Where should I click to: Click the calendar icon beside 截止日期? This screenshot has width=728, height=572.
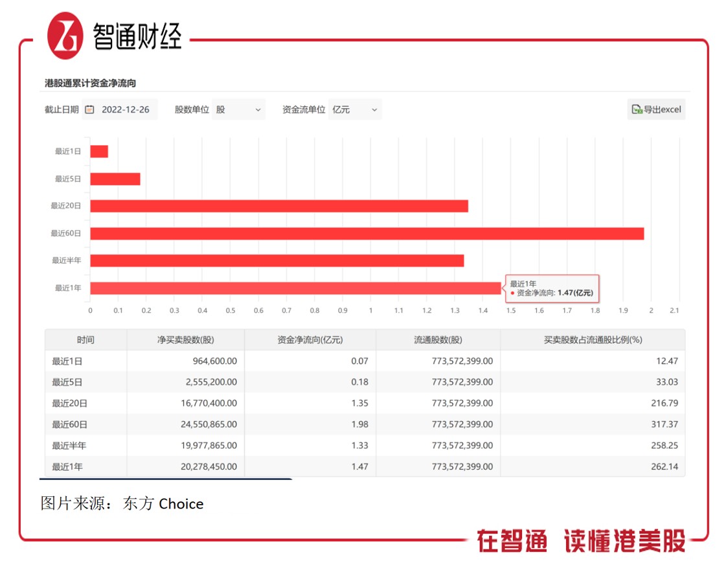91,109
